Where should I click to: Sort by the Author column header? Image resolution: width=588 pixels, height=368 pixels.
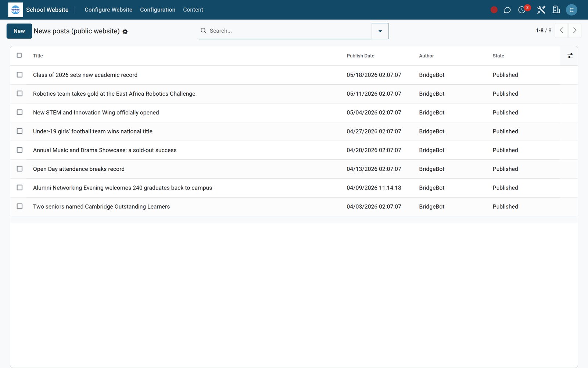tap(426, 56)
